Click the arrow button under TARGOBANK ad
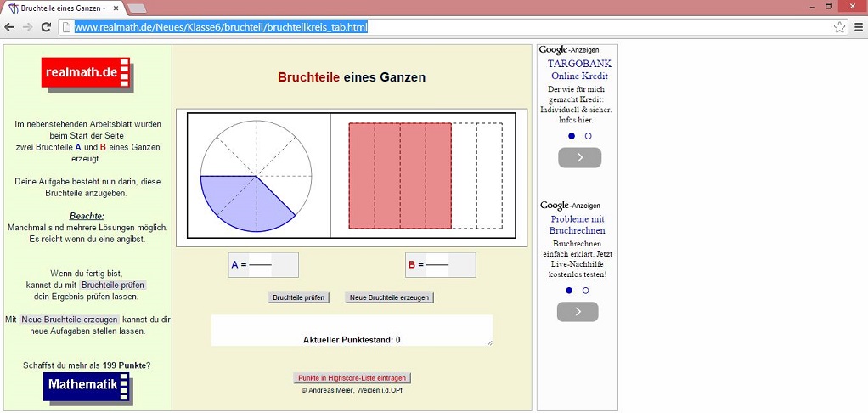868x413 pixels. [x=579, y=157]
